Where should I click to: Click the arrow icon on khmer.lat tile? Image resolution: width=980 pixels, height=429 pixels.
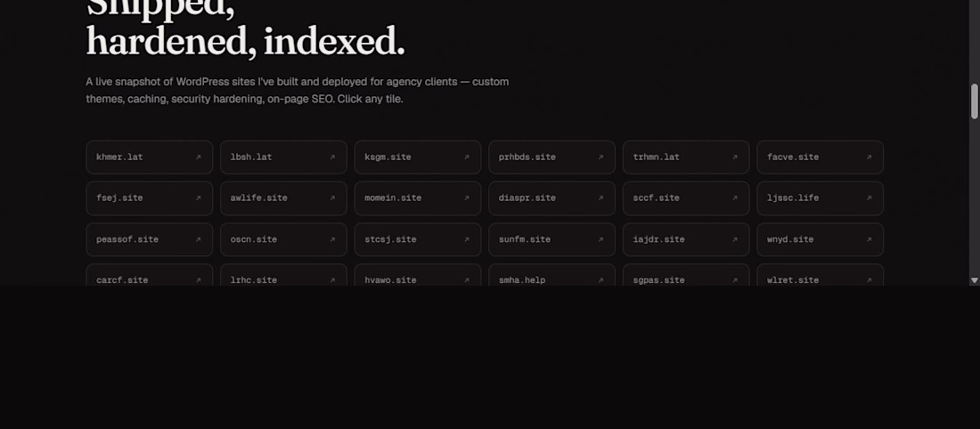[x=198, y=158]
